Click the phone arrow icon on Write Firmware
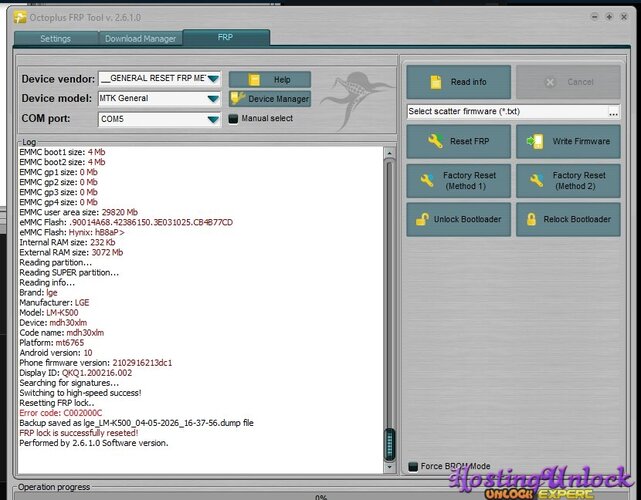The image size is (641, 500). point(535,141)
